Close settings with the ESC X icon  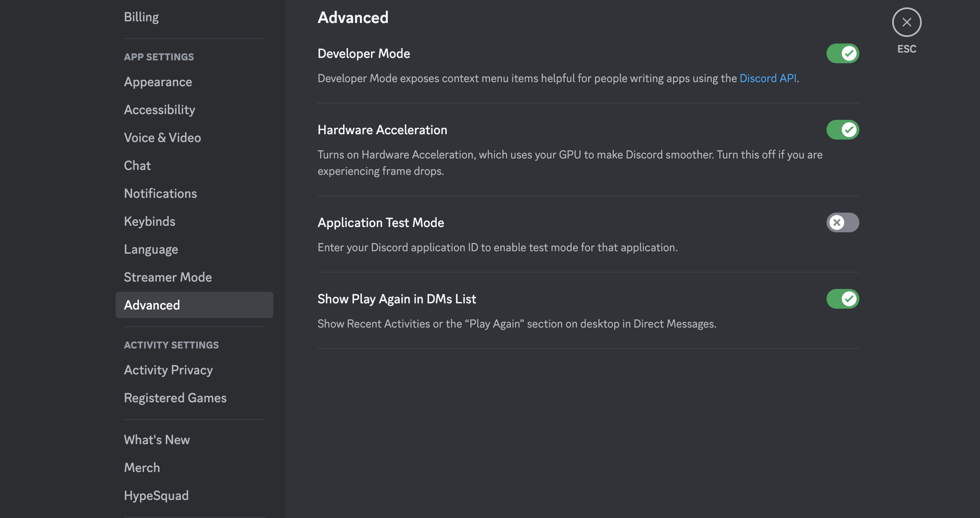tap(907, 22)
